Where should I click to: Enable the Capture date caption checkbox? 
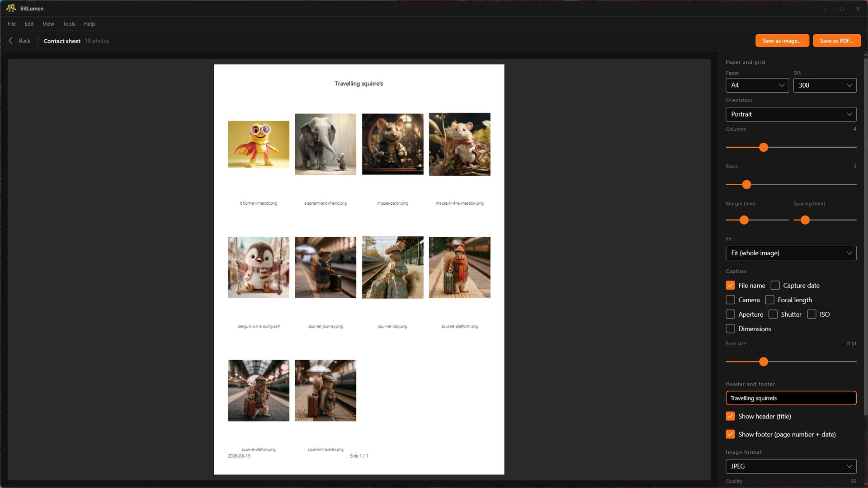(x=775, y=285)
